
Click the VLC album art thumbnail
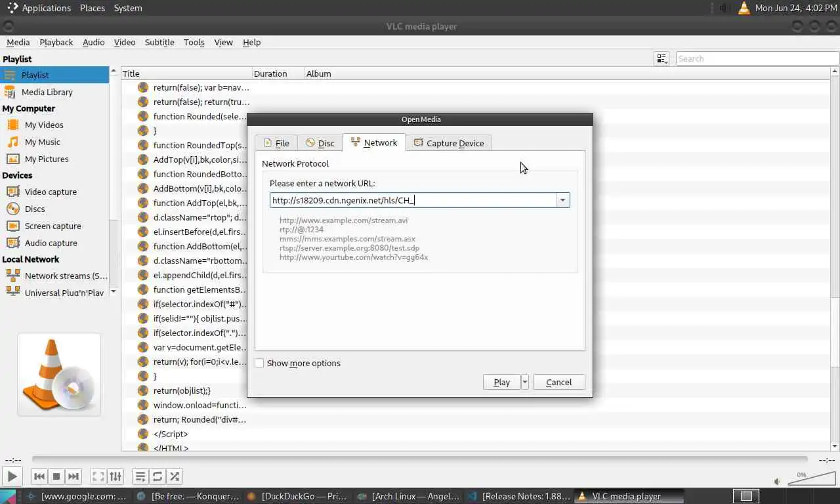[59, 375]
